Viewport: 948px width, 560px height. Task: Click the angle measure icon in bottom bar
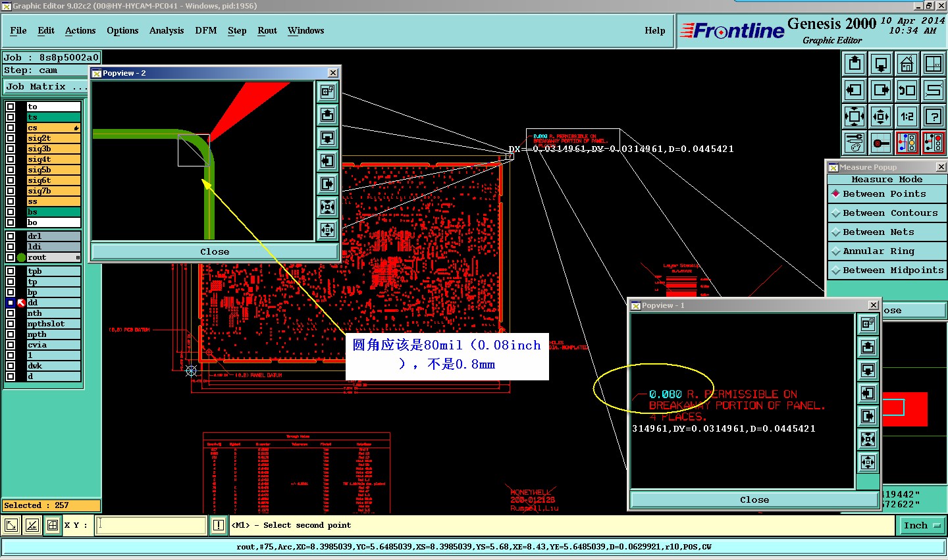[32, 525]
